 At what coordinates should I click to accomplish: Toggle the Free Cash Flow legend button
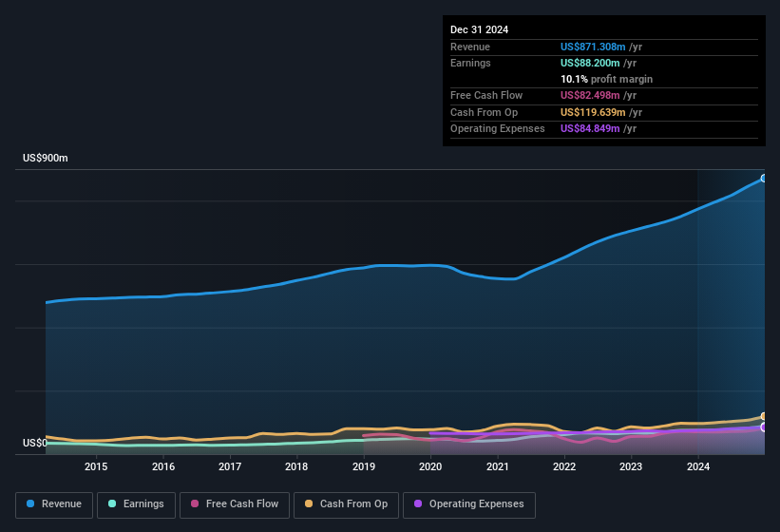235,504
